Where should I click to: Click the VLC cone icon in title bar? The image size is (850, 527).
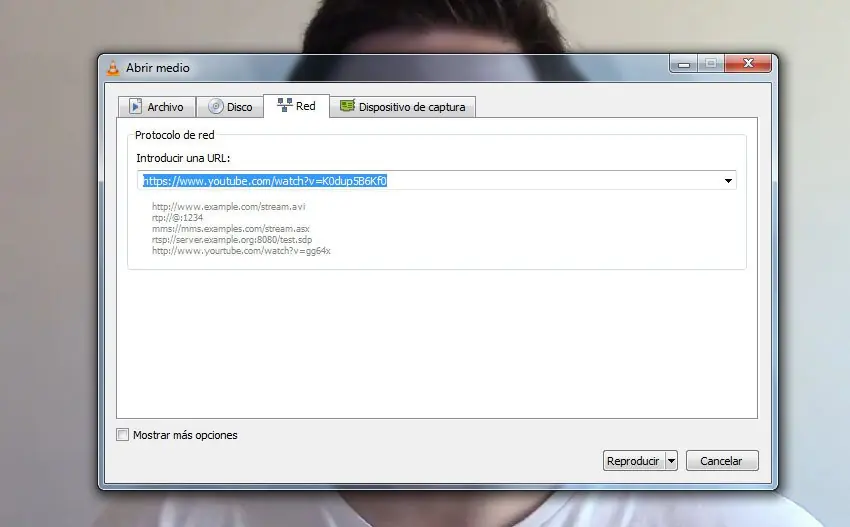pyautogui.click(x=113, y=68)
